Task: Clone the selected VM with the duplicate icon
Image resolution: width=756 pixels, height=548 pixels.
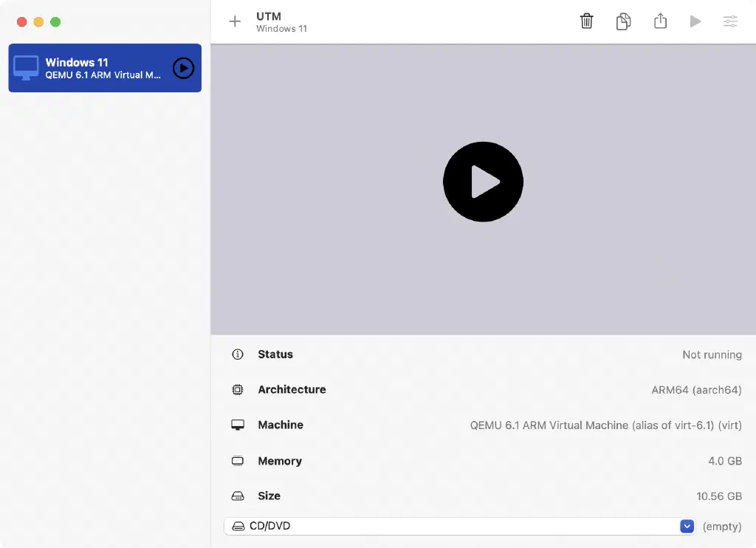Action: tap(623, 21)
